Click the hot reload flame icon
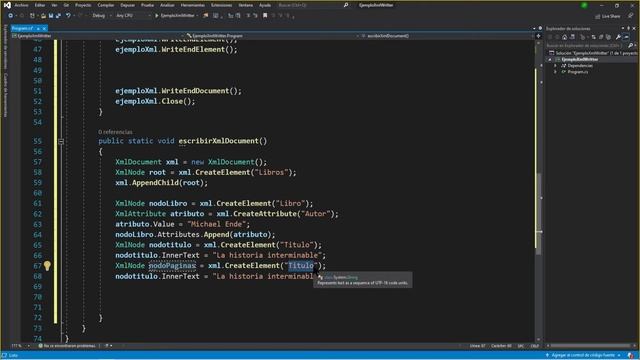Image resolution: width=640 pixels, height=360 pixels. 205,16
